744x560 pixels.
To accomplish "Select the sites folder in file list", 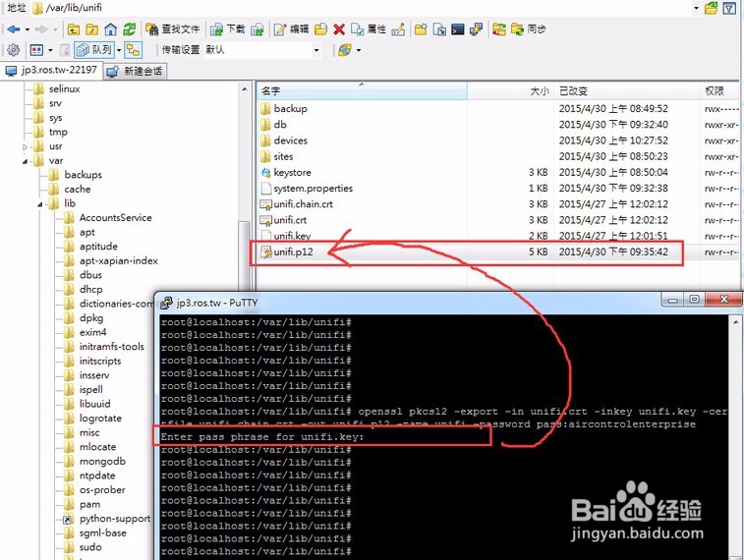I will pos(283,156).
